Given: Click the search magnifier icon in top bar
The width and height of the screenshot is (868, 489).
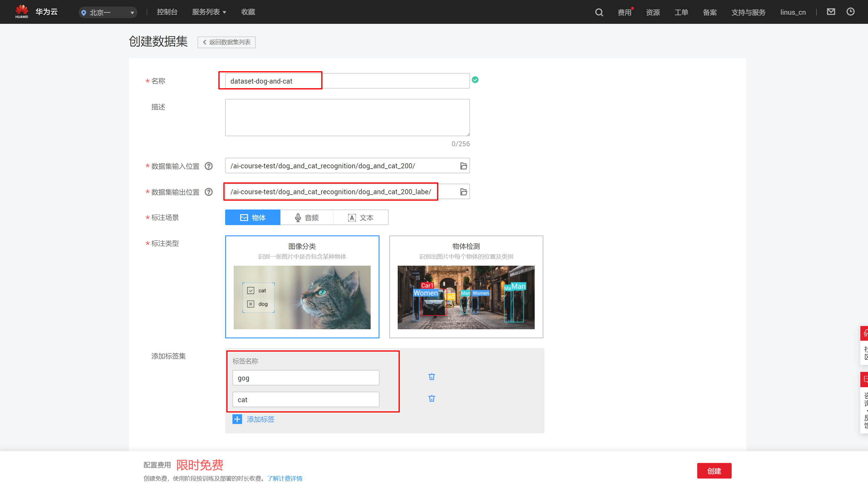Looking at the screenshot, I should click(x=599, y=12).
